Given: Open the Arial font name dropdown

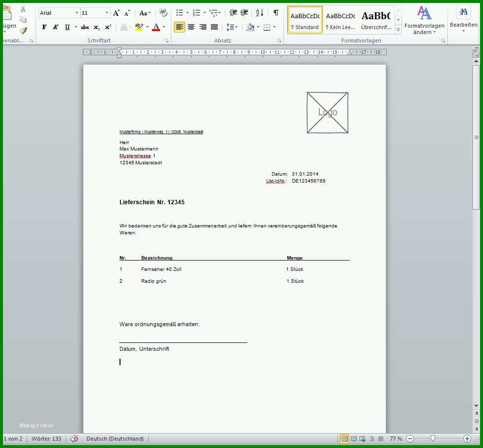Looking at the screenshot, I should [x=77, y=13].
